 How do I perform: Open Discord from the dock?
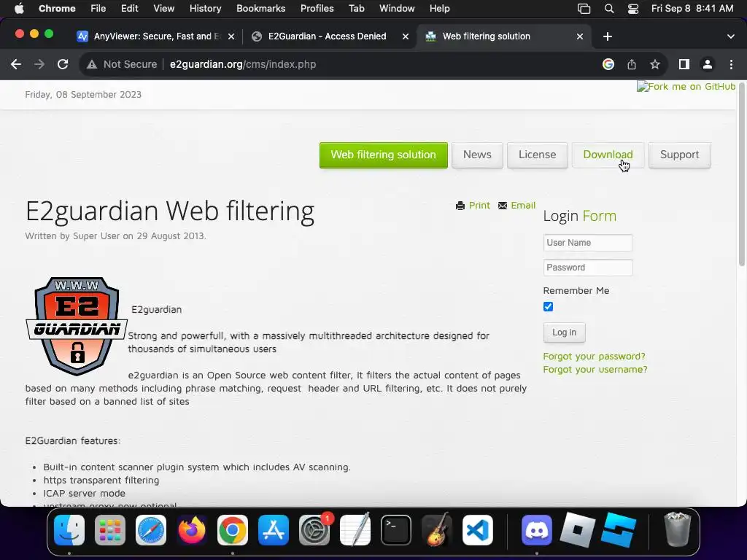[537, 530]
